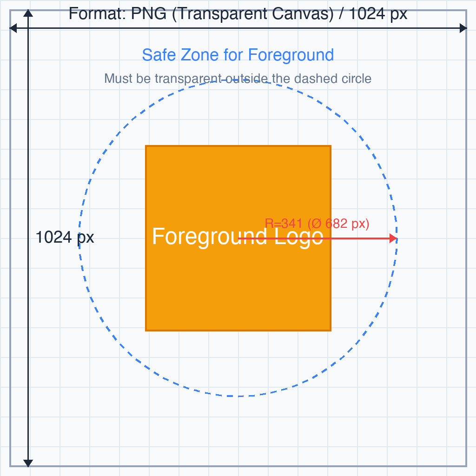Screen dimensions: 476x476
Task: Click the bottom-right corner of the orange square
Action: pos(331,331)
